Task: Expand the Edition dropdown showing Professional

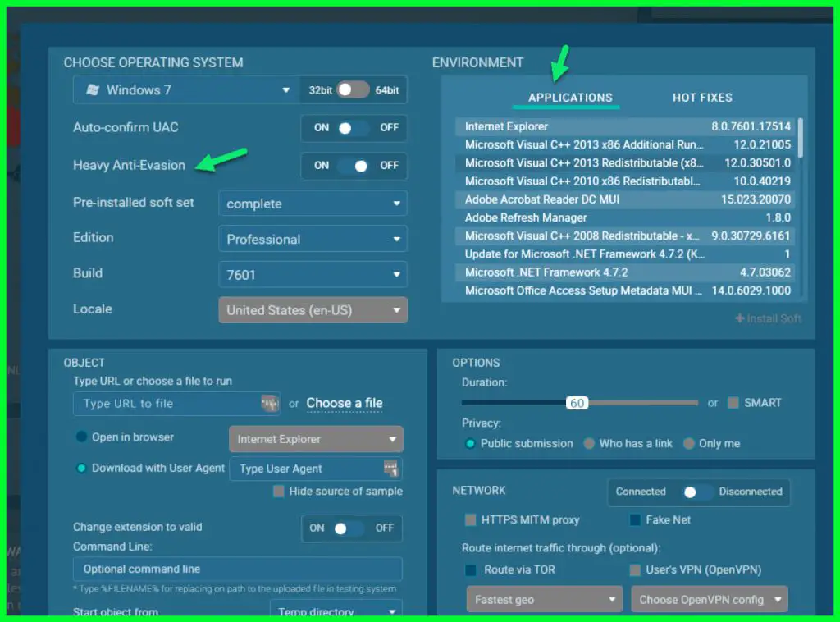Action: point(313,239)
